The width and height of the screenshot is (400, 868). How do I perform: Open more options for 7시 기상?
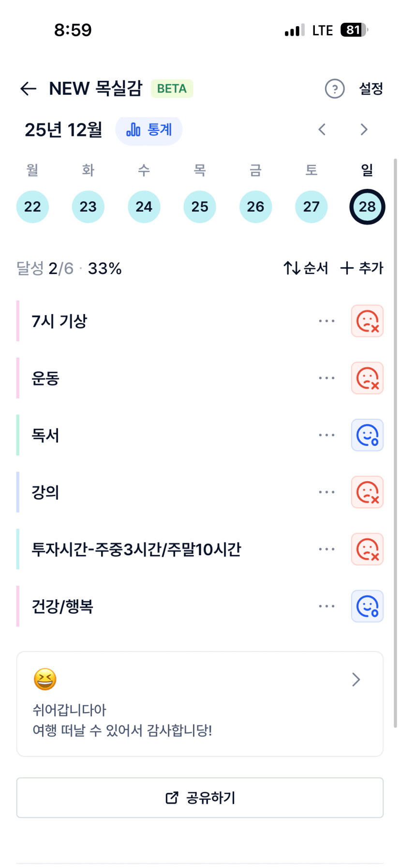tap(326, 321)
